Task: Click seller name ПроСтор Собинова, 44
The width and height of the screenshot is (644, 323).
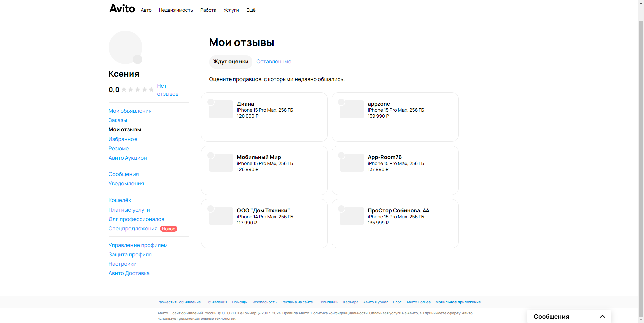Action: pos(398,211)
